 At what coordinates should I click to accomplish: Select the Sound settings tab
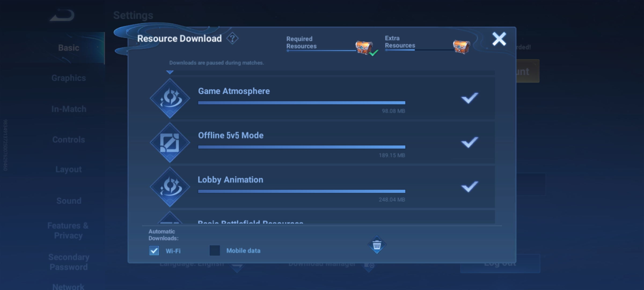coord(69,201)
